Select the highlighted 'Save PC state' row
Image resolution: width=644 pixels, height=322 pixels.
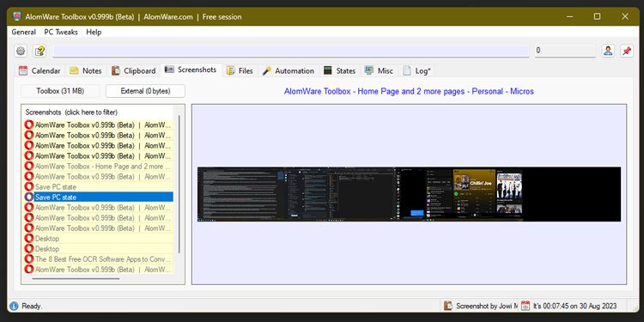click(x=98, y=197)
